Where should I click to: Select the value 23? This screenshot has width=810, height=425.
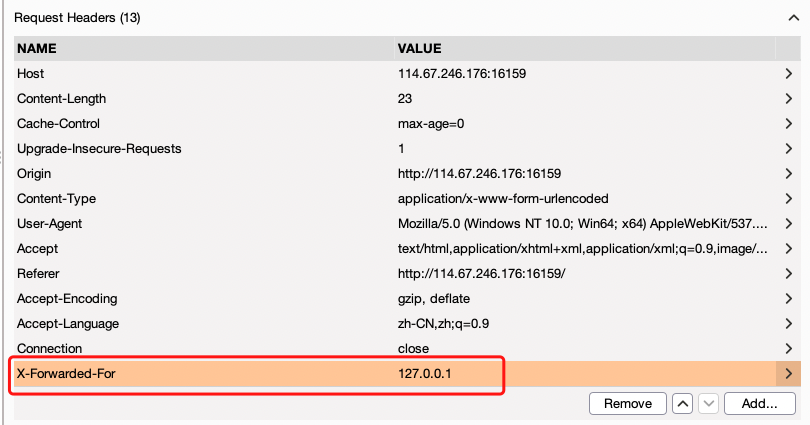tap(405, 99)
